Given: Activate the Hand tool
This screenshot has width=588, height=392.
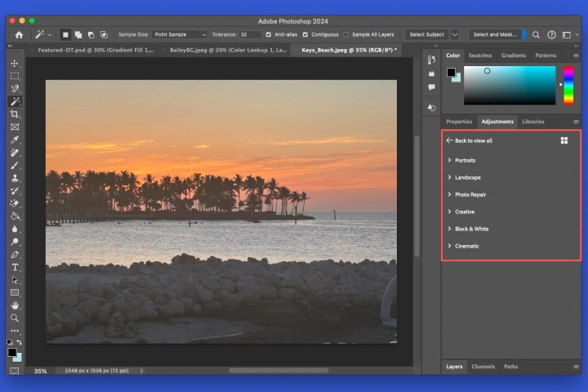Looking at the screenshot, I should click(15, 305).
